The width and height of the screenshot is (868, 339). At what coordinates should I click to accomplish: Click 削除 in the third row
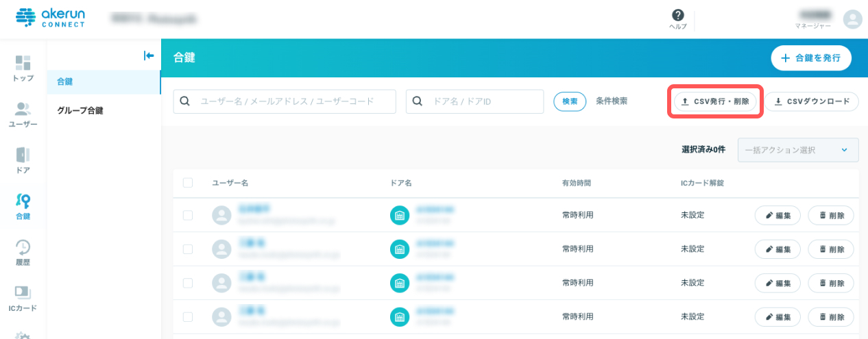coord(831,283)
